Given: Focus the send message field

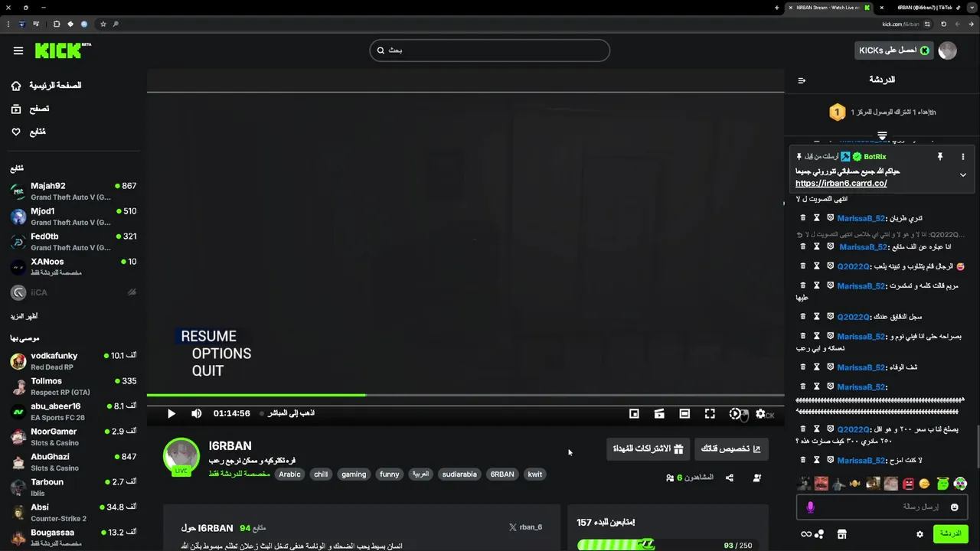Looking at the screenshot, I should coord(882,507).
